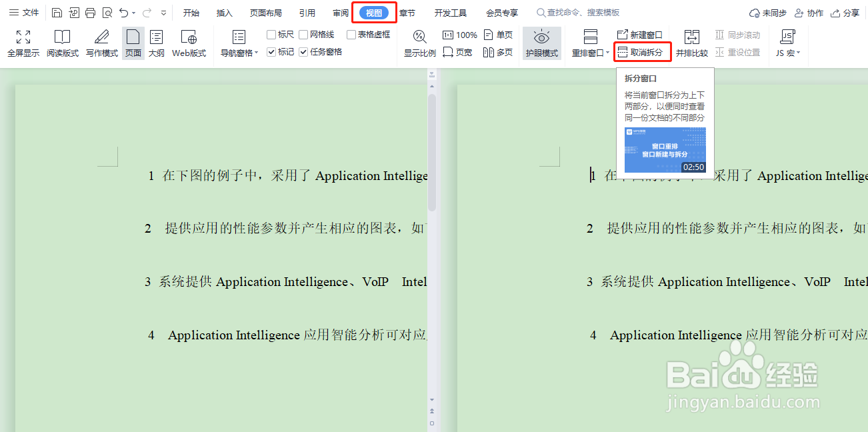Click 取消拆分 to remove window split
This screenshot has width=868, height=432.
641,51
